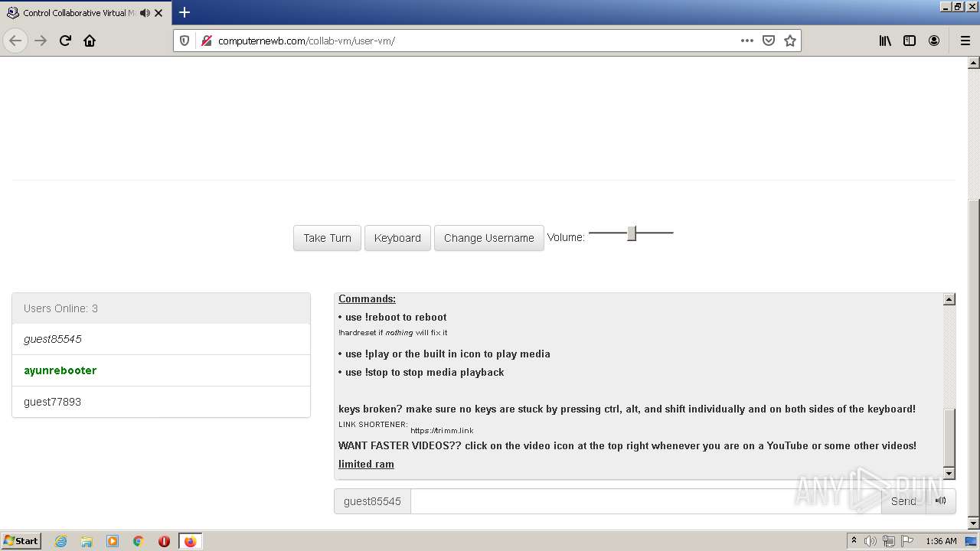The width and height of the screenshot is (980, 551).
Task: Click the WANT FASTER VIDEOS message
Action: click(x=627, y=445)
